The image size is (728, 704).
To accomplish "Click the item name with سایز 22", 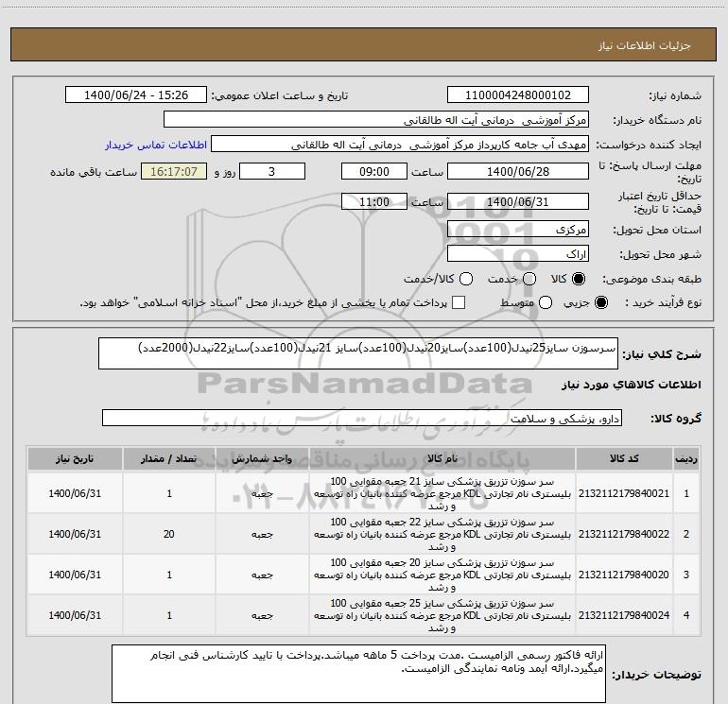I will point(442,534).
